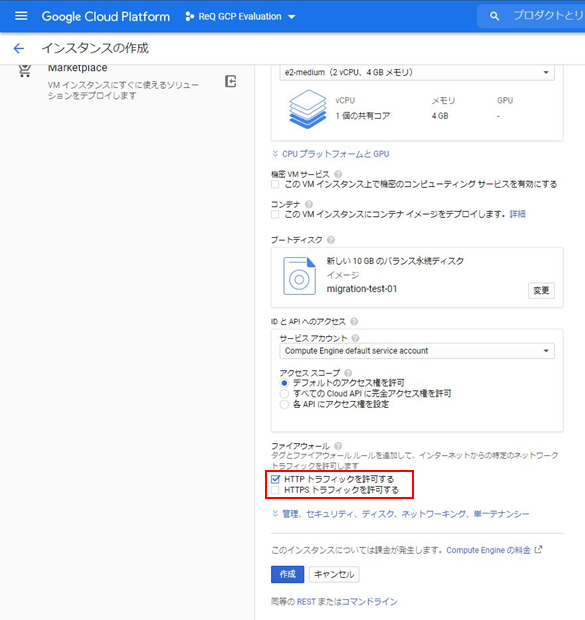Click the 作成 button
The height and width of the screenshot is (620, 585).
click(x=288, y=574)
